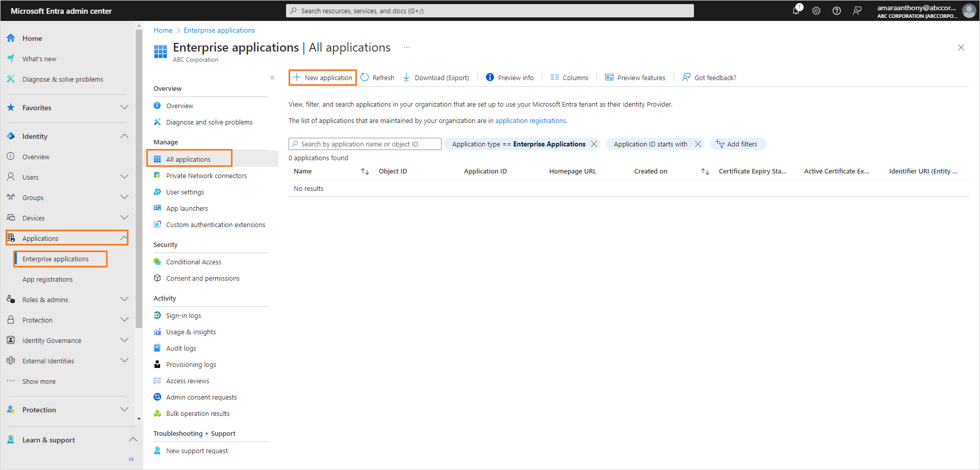Click the Preview features icon
The image size is (980, 470).
click(609, 77)
